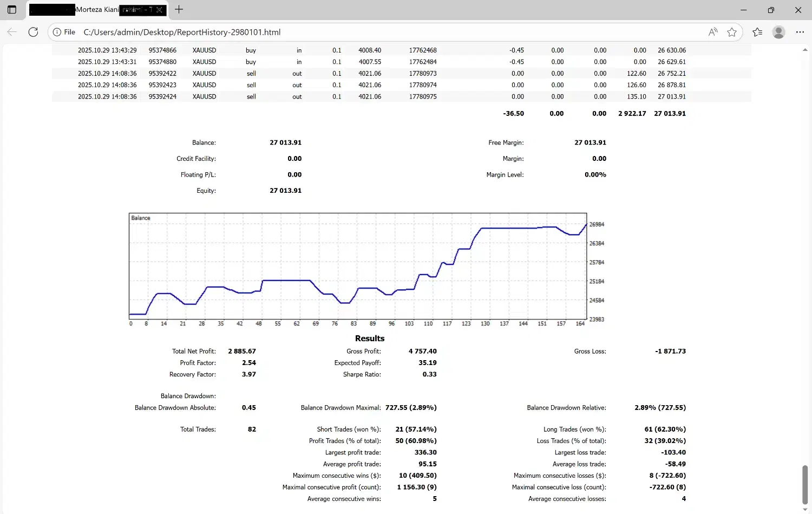Open the user profile avatar
This screenshot has height=514, width=812.
778,32
